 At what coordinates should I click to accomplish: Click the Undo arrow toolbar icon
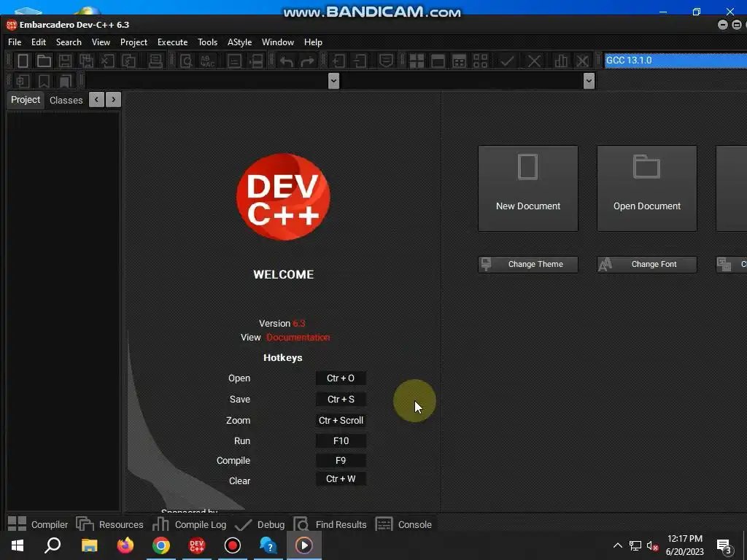[286, 61]
